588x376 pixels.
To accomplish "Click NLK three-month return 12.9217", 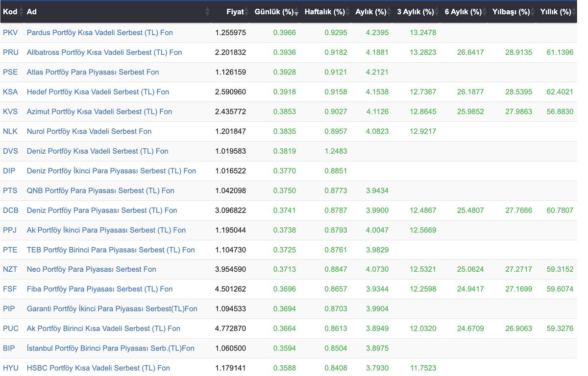I will pos(423,131).
